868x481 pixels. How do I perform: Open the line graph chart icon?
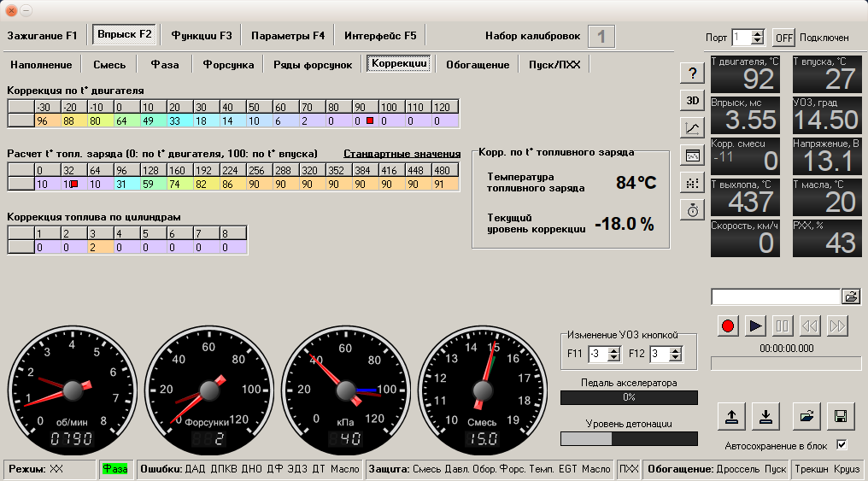[x=693, y=128]
